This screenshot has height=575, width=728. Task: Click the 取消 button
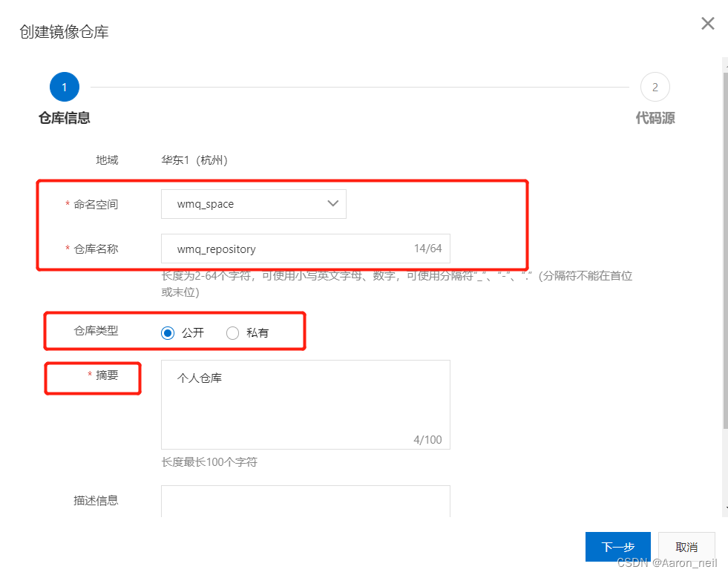(686, 547)
